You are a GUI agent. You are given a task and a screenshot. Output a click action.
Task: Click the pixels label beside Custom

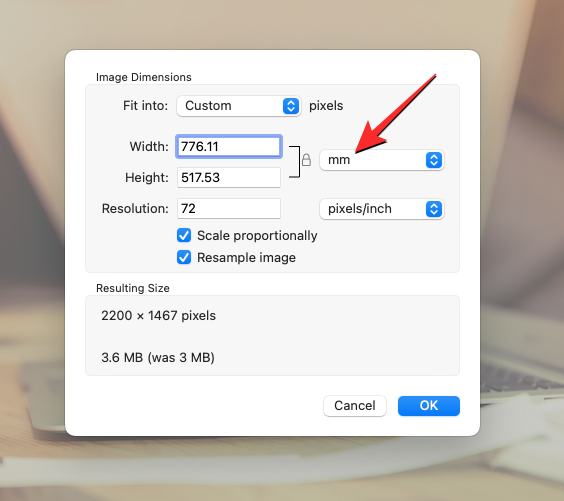pos(326,106)
